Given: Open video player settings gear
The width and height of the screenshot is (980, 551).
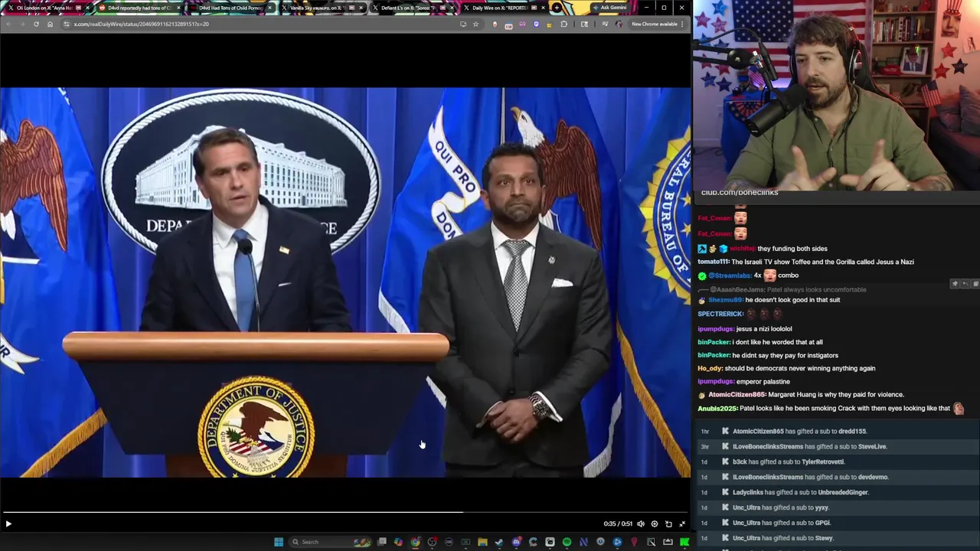Looking at the screenshot, I should 654,523.
